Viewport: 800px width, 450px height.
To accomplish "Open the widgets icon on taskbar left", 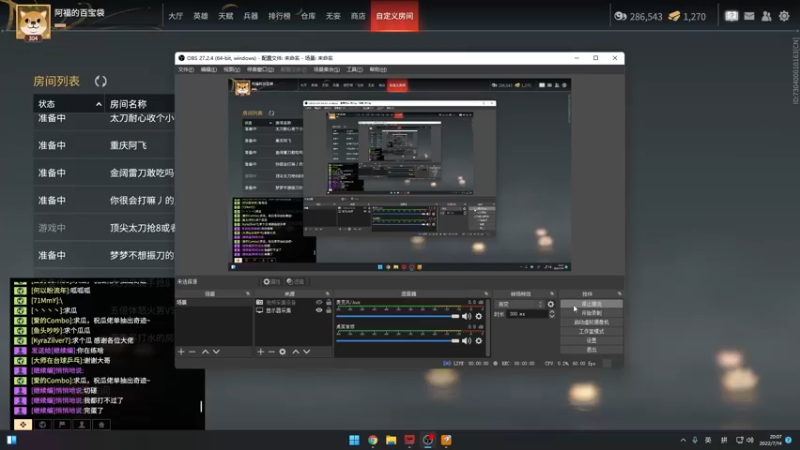I will pos(12,440).
